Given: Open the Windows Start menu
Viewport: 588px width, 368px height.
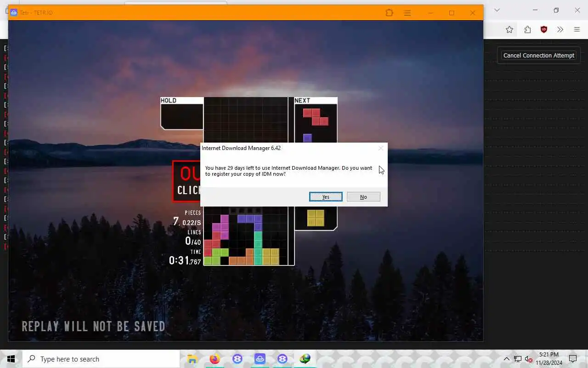Looking at the screenshot, I should (11, 359).
